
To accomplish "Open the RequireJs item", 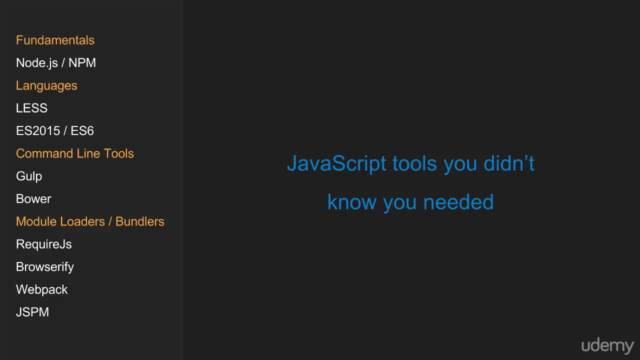I will tap(44, 244).
